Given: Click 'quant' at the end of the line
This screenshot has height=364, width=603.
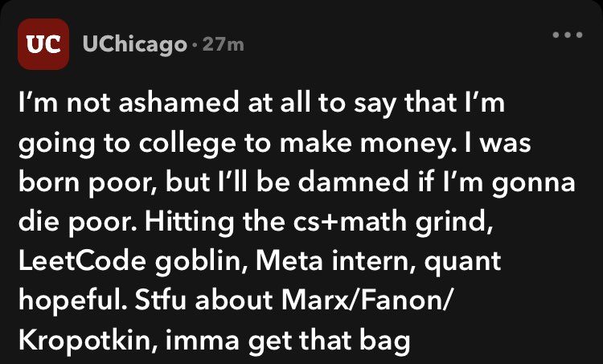Looking at the screenshot, I should click(x=462, y=263).
